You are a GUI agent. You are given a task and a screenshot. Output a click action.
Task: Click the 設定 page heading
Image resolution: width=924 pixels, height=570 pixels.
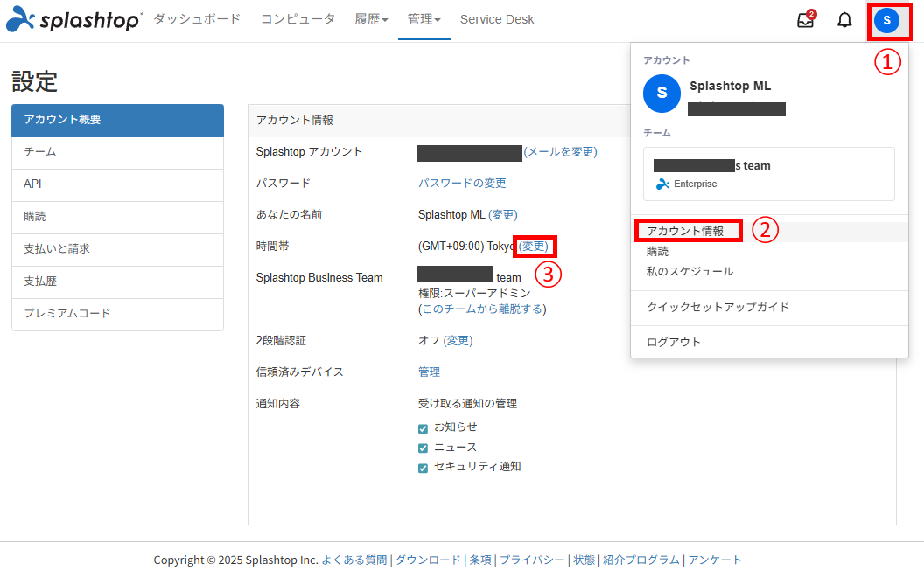35,82
